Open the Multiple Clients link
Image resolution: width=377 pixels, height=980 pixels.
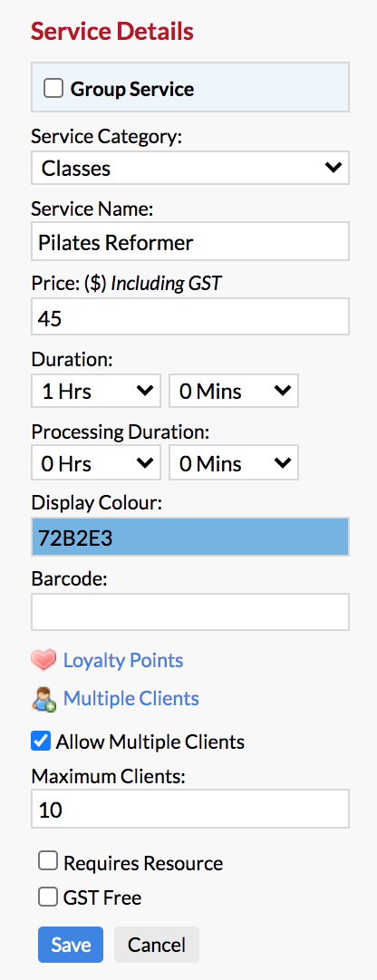tap(131, 698)
